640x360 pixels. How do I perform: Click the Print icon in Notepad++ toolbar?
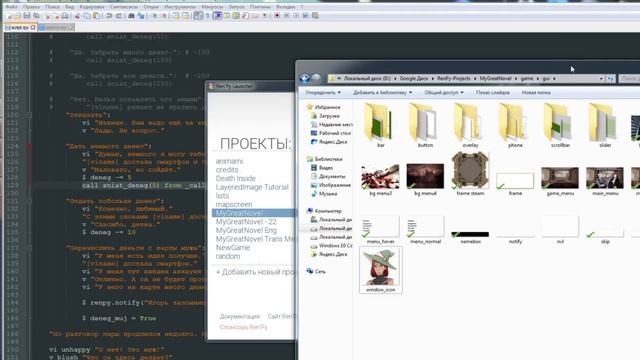(64, 16)
